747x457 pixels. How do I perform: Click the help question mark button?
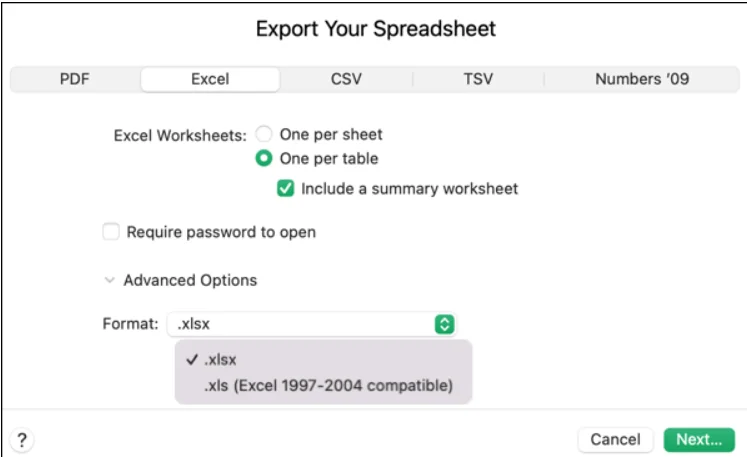tap(21, 439)
